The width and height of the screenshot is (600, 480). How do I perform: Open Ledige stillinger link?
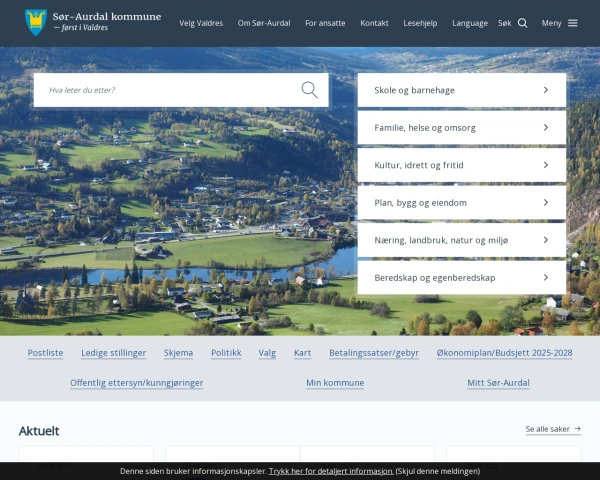[113, 353]
